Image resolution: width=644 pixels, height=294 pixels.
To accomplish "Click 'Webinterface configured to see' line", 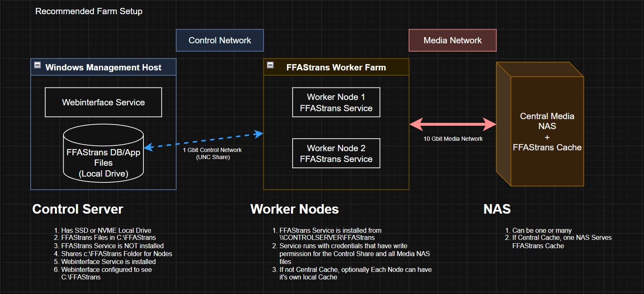I will coord(106,269).
